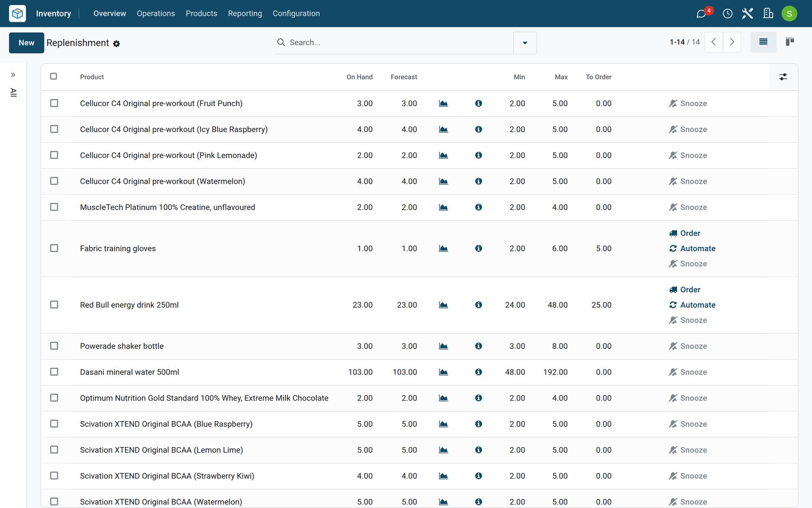Show forecast graph for Scivation XTEND Blue Raspberry
The height and width of the screenshot is (508, 812).
[x=444, y=424]
